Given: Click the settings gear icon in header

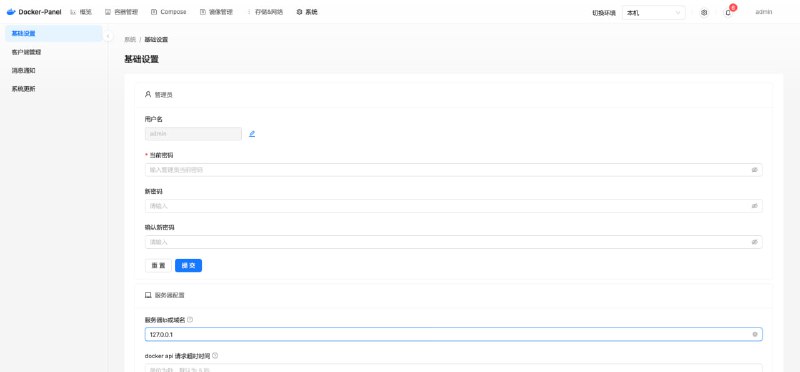Looking at the screenshot, I should (x=704, y=13).
